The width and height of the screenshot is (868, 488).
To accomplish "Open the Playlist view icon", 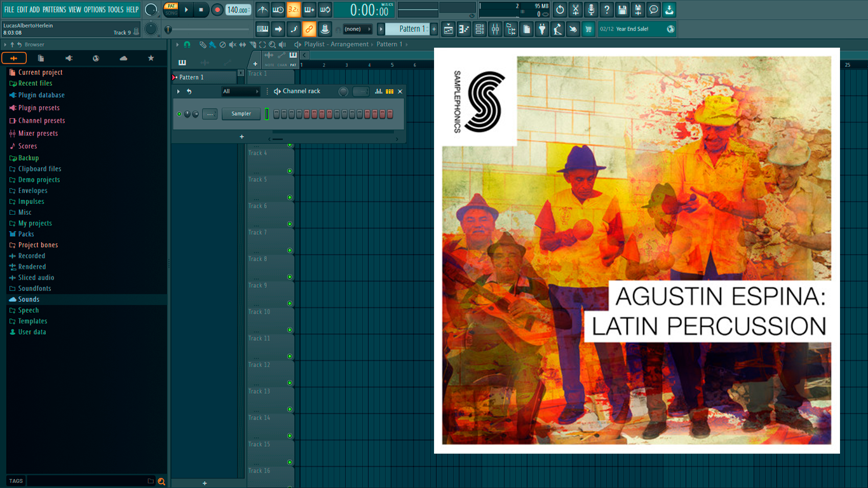I will [x=449, y=29].
